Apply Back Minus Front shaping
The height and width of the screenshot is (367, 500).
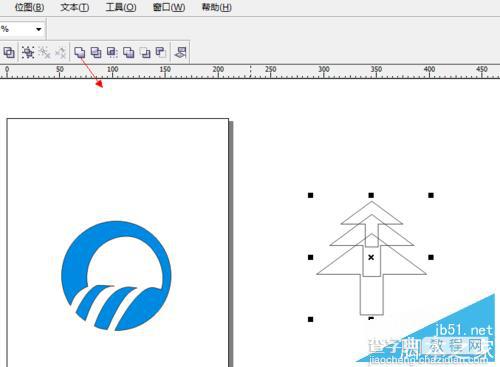(x=161, y=52)
